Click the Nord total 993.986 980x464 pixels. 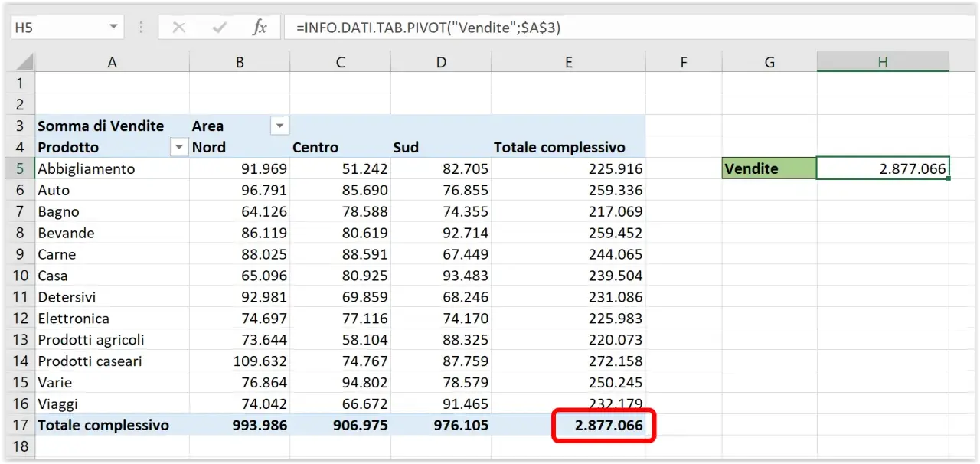260,425
